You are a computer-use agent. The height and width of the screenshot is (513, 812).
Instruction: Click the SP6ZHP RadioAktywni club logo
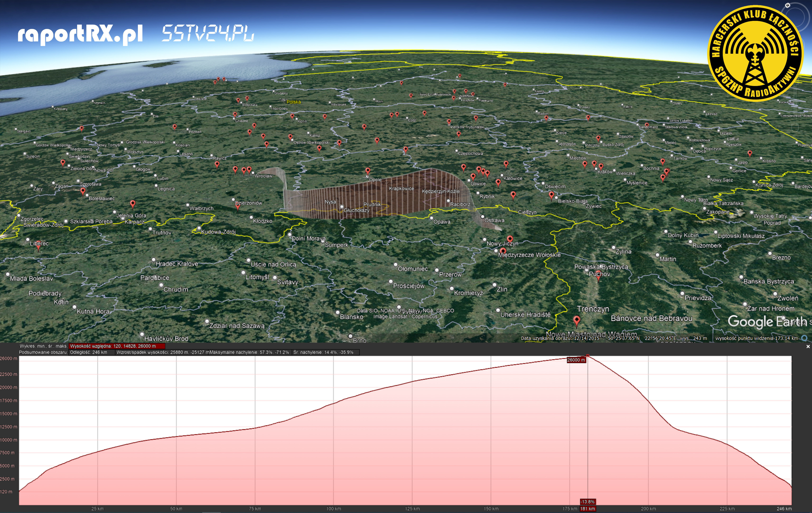[x=755, y=53]
